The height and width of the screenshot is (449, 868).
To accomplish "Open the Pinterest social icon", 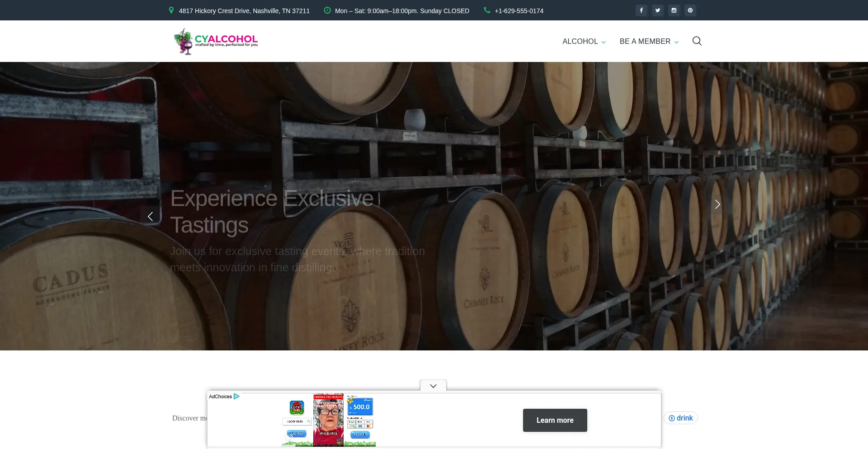I will click(690, 10).
